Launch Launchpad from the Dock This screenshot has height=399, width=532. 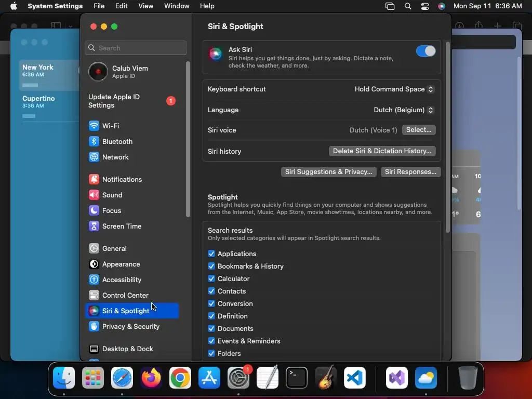93,378
